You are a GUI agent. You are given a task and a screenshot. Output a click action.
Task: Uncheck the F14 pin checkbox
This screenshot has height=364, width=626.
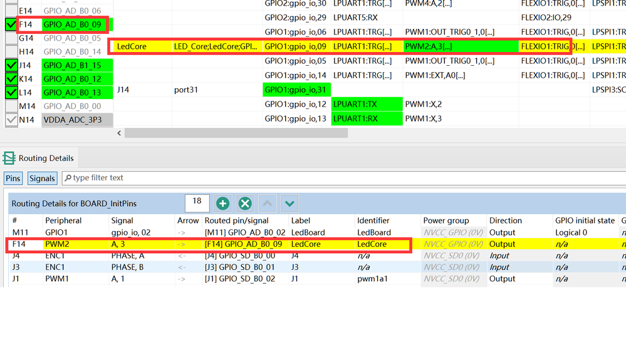pyautogui.click(x=11, y=24)
